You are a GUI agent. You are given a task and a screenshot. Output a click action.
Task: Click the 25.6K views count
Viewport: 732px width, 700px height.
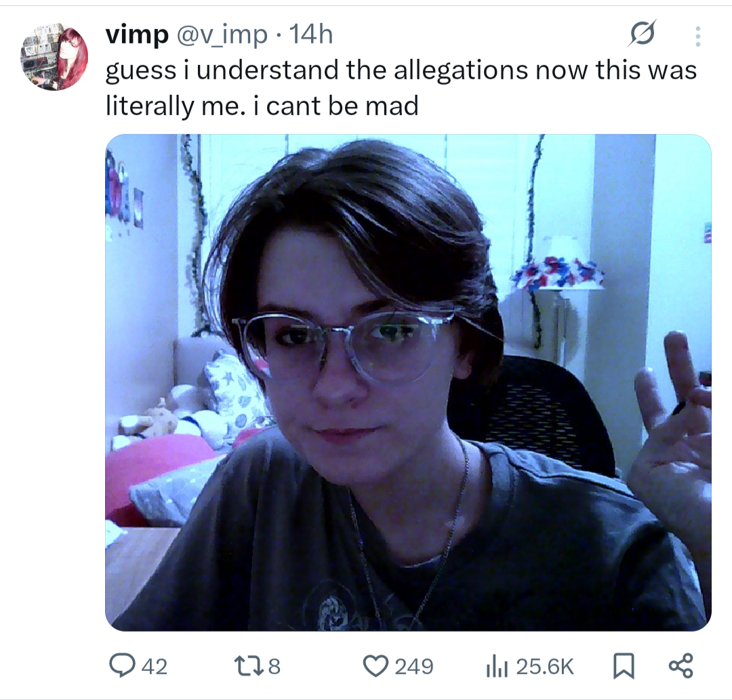[x=544, y=666]
